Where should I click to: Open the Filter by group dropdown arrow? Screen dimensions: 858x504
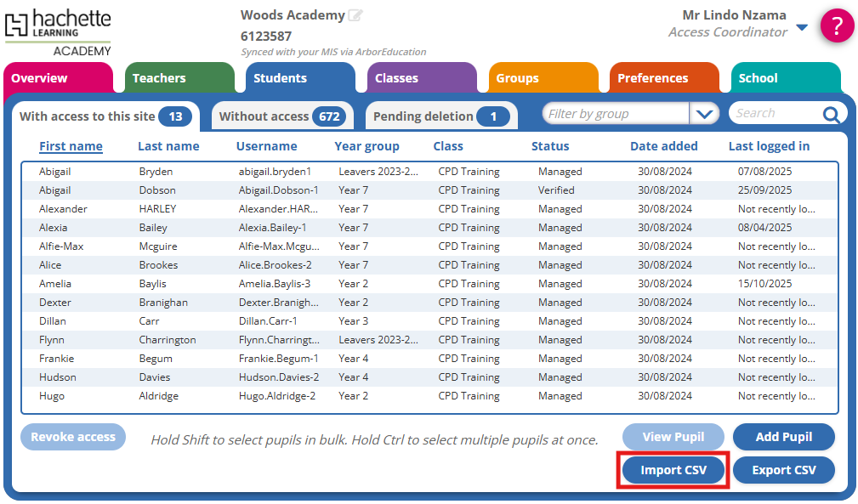[703, 114]
